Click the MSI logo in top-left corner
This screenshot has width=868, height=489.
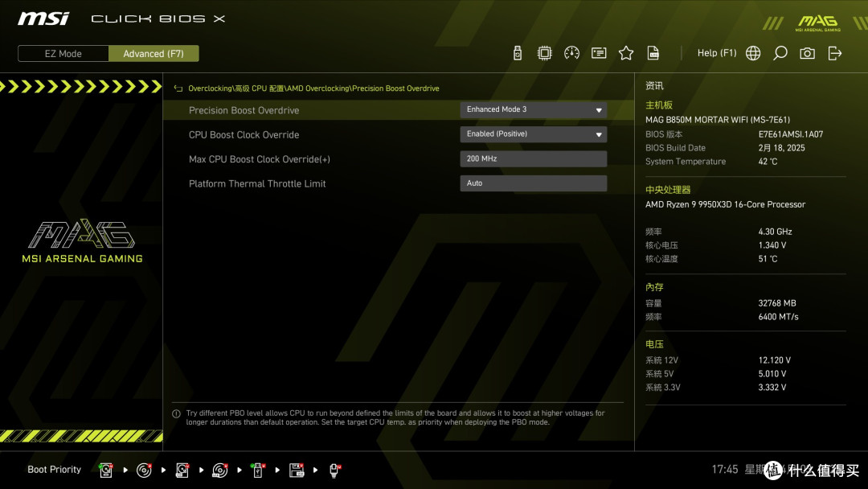click(x=43, y=18)
